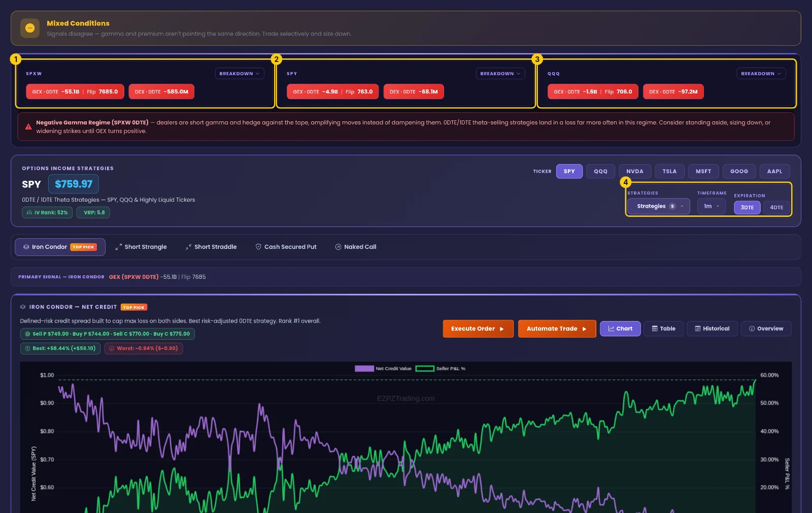Click the $759.97 SPY price box
The width and height of the screenshot is (812, 513).
click(74, 184)
